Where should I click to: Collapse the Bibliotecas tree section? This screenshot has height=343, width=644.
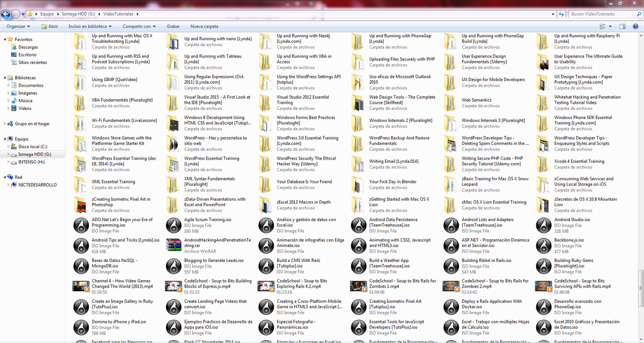pyautogui.click(x=5, y=78)
